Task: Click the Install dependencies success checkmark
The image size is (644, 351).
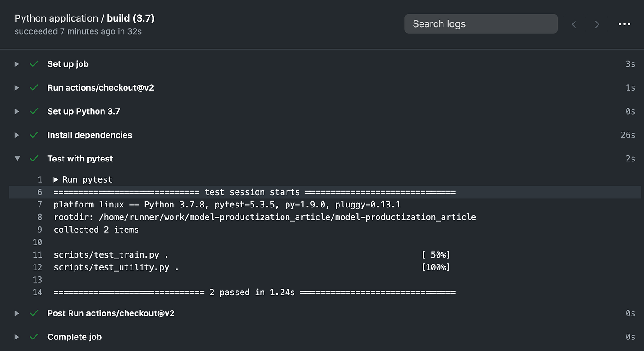Action: (x=34, y=135)
